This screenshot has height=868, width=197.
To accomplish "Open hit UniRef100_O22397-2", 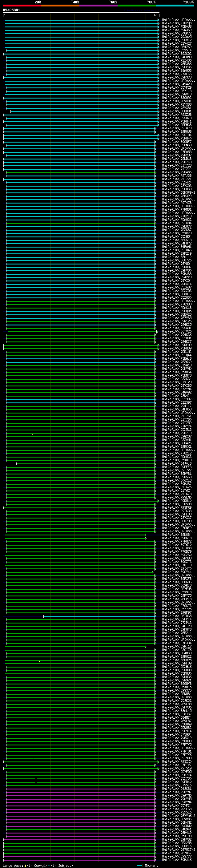I will click(179, 399).
